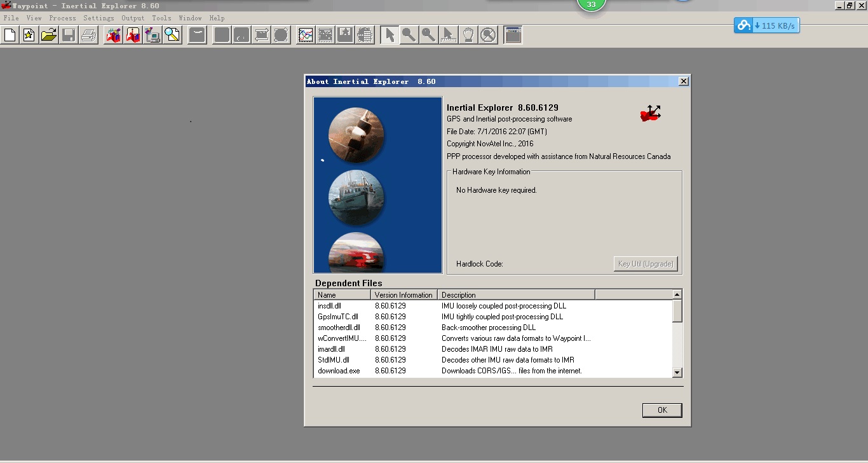This screenshot has height=463, width=868.
Task: Select the wConvertIMU row
Action: pyautogui.click(x=492, y=338)
